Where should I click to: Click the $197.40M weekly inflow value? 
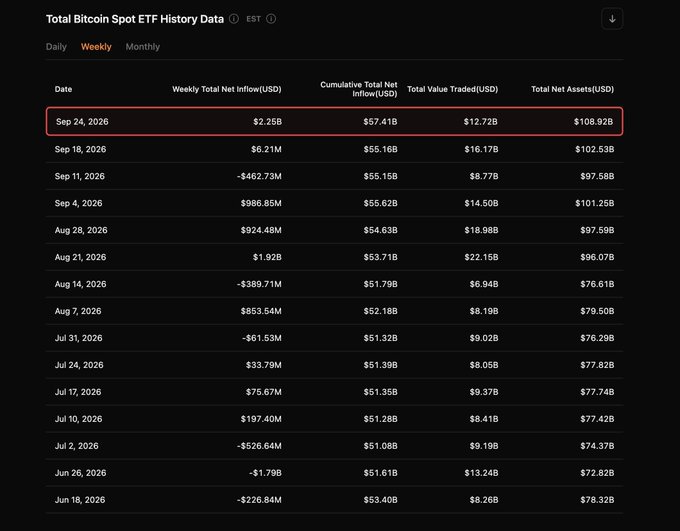pyautogui.click(x=261, y=418)
